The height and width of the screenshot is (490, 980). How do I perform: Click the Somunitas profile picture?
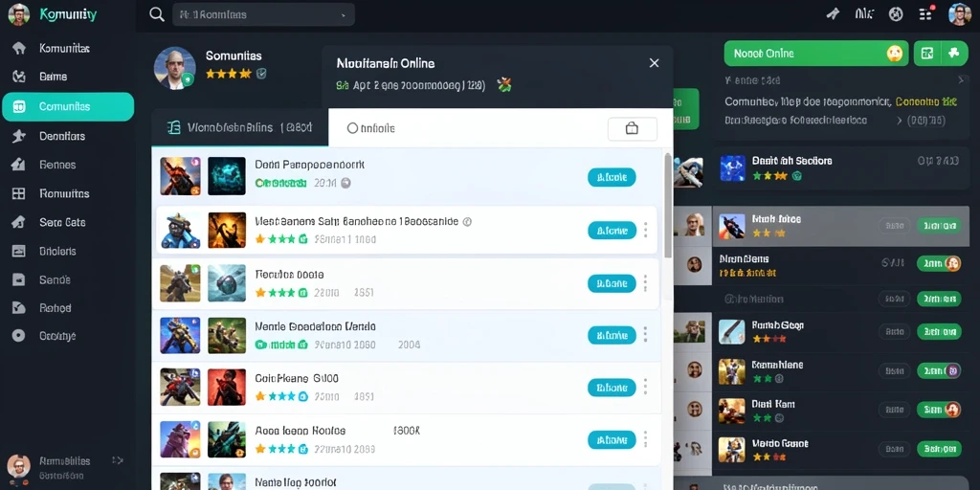[175, 68]
